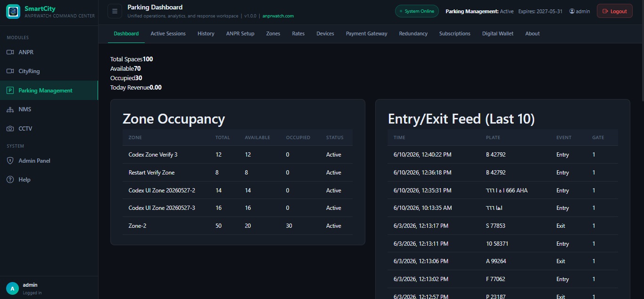Screen dimensions: 644x299
Task: Click the Help question mark icon
Action: click(x=10, y=180)
